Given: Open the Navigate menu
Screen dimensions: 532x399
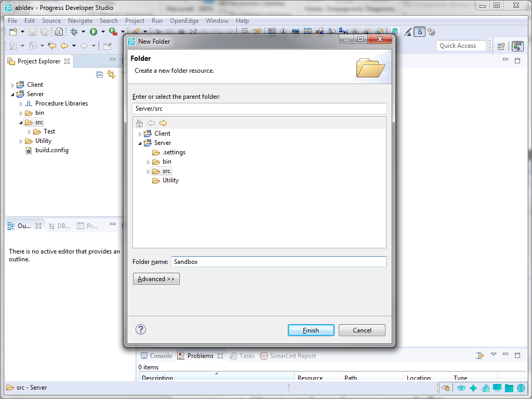Looking at the screenshot, I should pyautogui.click(x=80, y=21).
